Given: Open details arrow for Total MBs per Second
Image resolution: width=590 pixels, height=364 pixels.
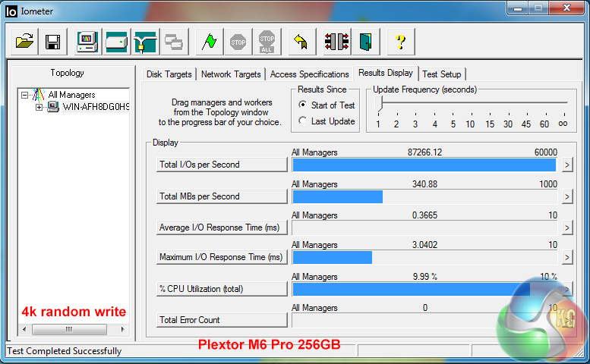Looking at the screenshot, I should [x=567, y=196].
